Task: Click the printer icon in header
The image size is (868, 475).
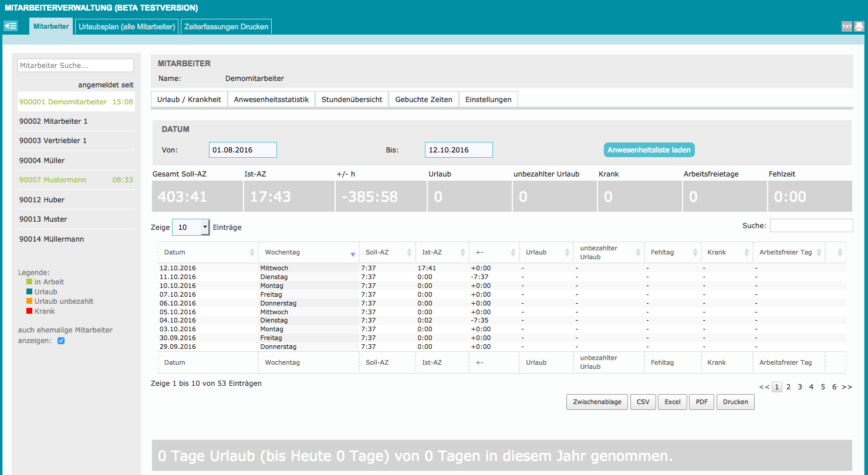Action: click(859, 26)
